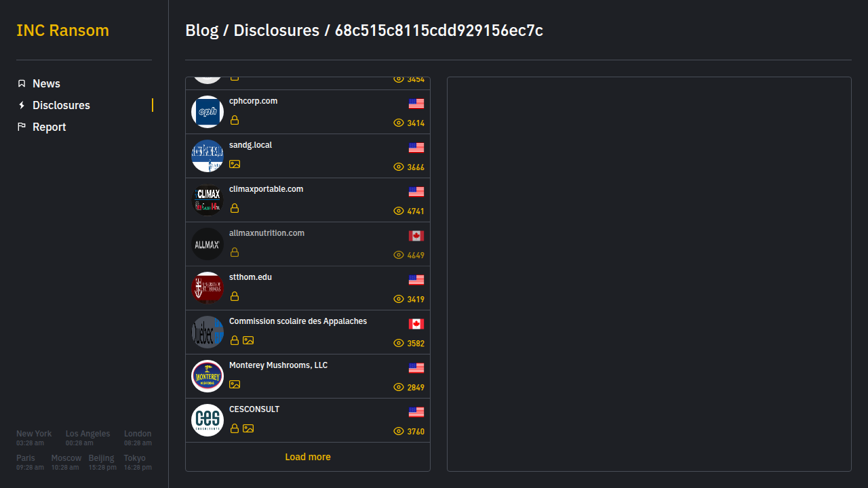Click the Canada flag on allmaxnutrition.com row
868x488 pixels.
pyautogui.click(x=416, y=236)
